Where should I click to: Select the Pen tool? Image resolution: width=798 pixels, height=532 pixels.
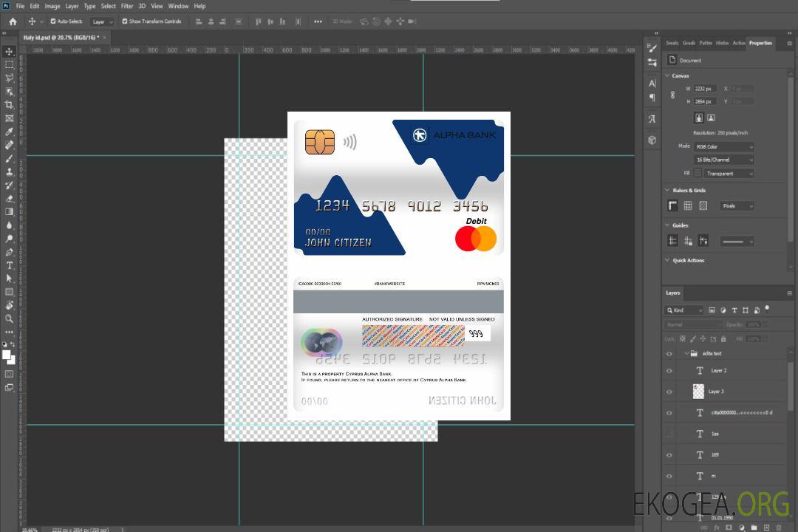coord(9,252)
